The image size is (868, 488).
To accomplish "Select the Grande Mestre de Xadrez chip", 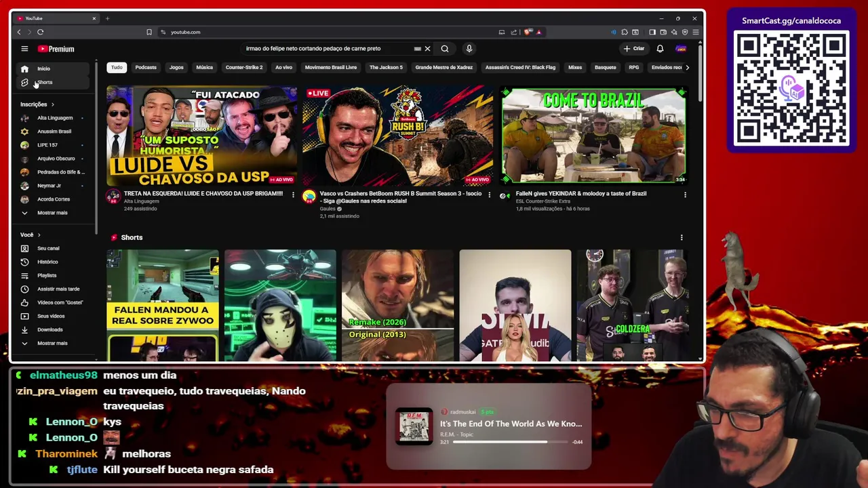I will (444, 68).
